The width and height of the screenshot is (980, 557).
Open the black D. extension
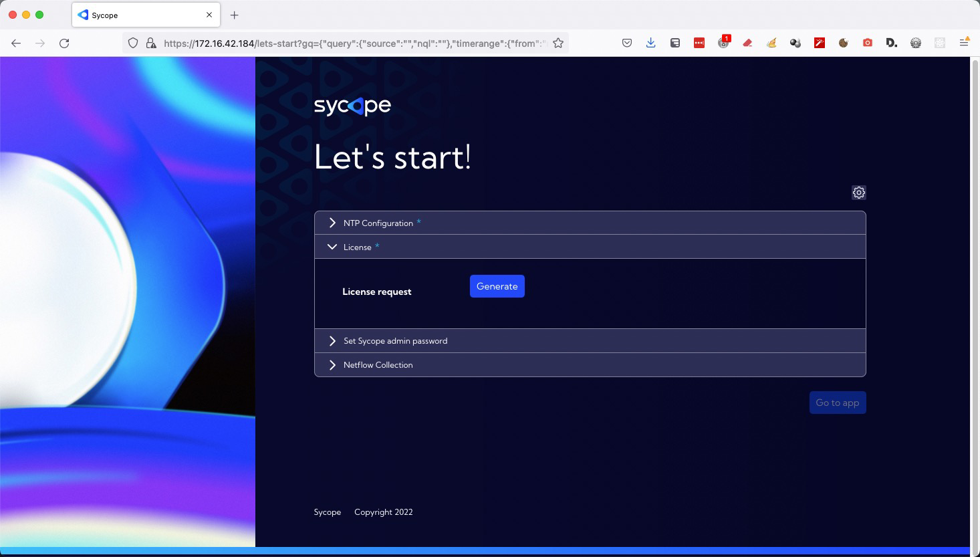(892, 43)
